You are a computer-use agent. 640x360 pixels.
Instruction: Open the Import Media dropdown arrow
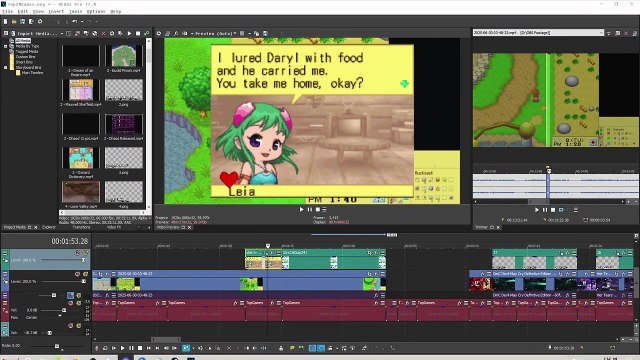click(x=62, y=33)
